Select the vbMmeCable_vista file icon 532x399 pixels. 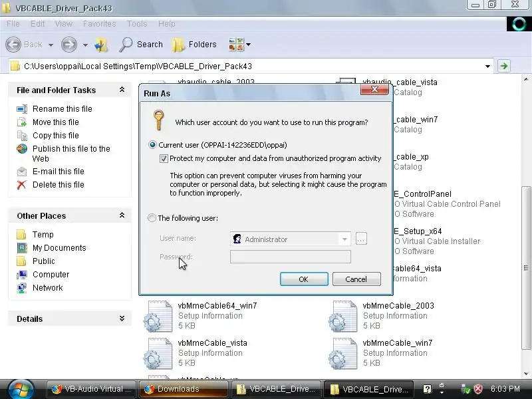158,353
